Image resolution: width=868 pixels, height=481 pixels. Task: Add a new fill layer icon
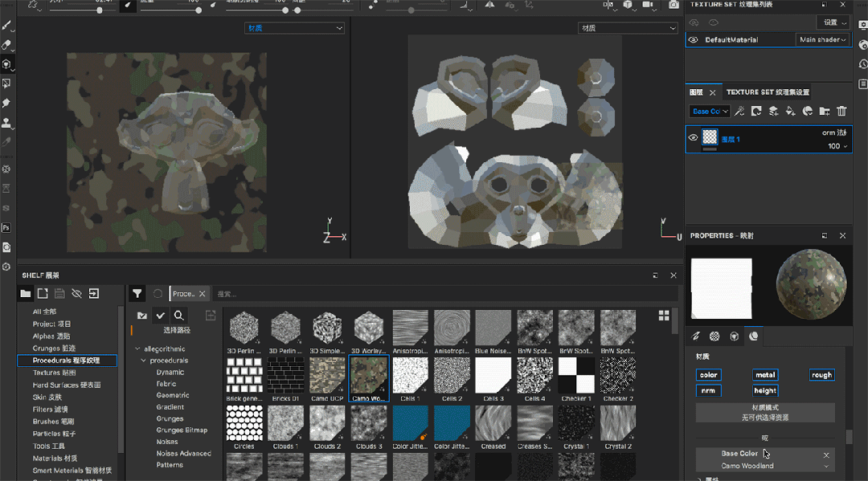point(791,111)
